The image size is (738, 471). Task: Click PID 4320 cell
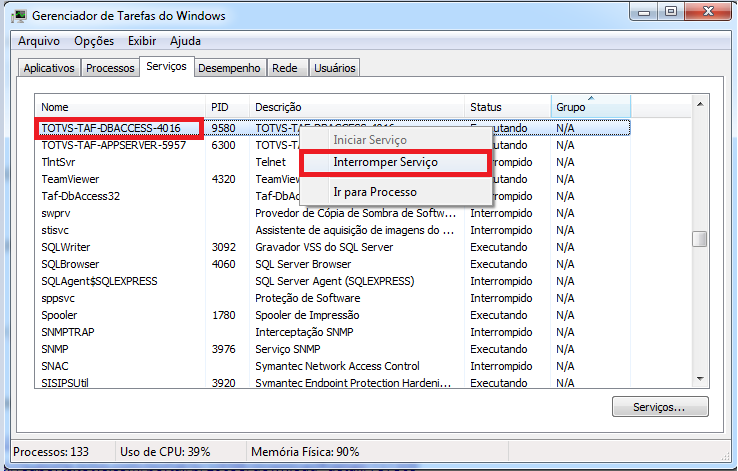[x=223, y=179]
